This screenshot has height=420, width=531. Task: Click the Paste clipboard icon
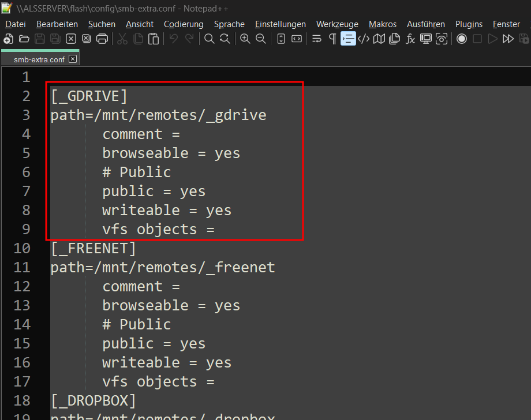(154, 39)
